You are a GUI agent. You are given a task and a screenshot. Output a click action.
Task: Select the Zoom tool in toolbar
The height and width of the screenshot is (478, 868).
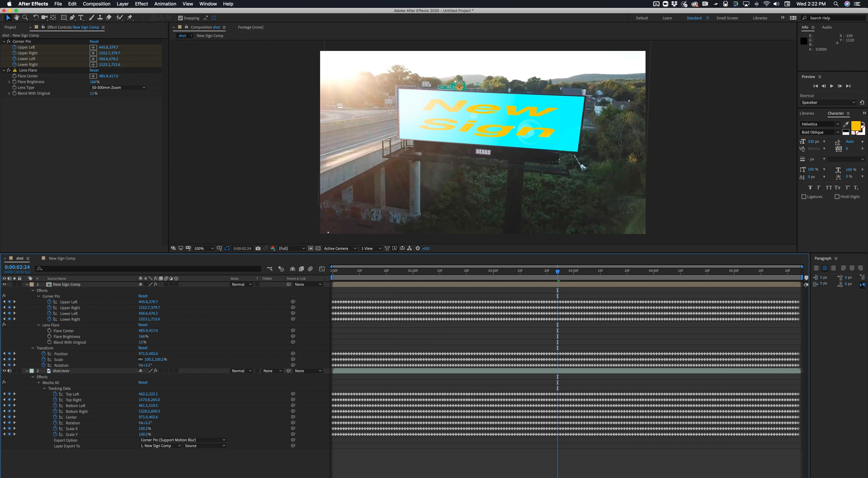click(x=25, y=18)
